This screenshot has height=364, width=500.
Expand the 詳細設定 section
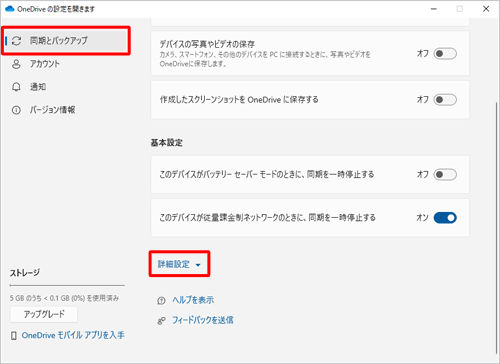coord(179,264)
